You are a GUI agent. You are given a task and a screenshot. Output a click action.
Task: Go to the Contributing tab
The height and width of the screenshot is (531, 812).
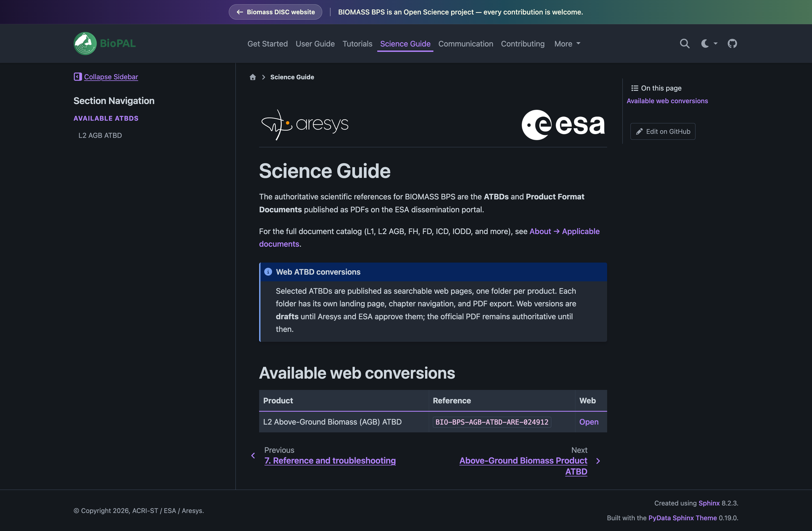(x=522, y=44)
